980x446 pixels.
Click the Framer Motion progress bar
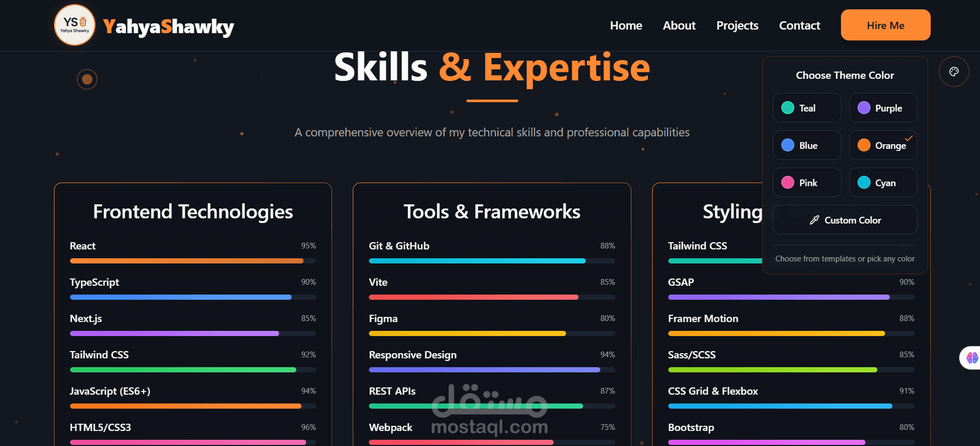[791, 333]
